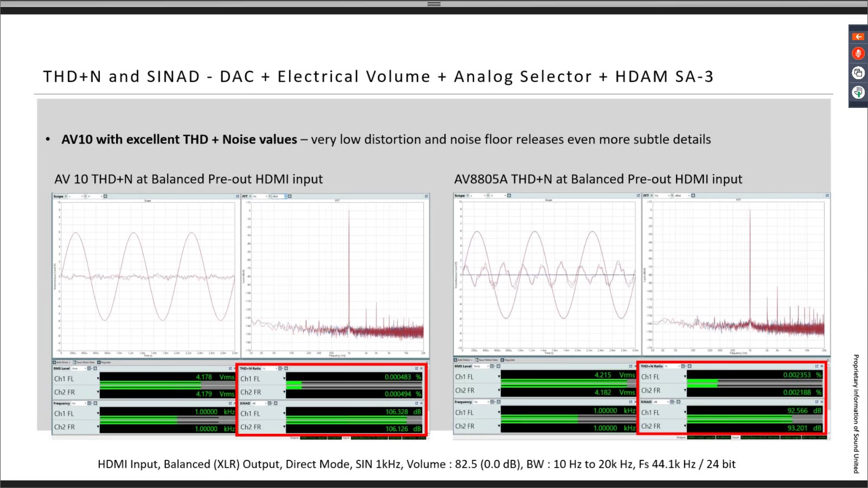
Task: Click heading 'AV8805A THD+N at Balanced Pre-out HDMI input'
Action: coord(598,179)
